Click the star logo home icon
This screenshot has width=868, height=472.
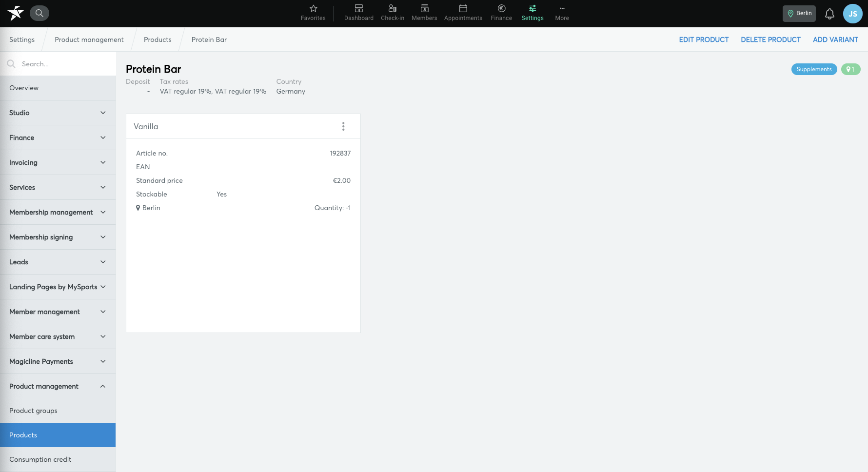(16, 13)
